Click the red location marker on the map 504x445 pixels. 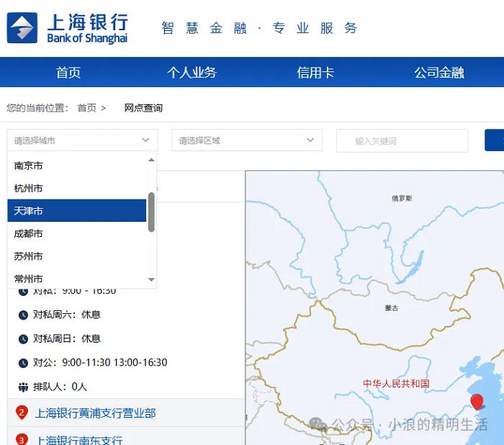click(x=477, y=402)
